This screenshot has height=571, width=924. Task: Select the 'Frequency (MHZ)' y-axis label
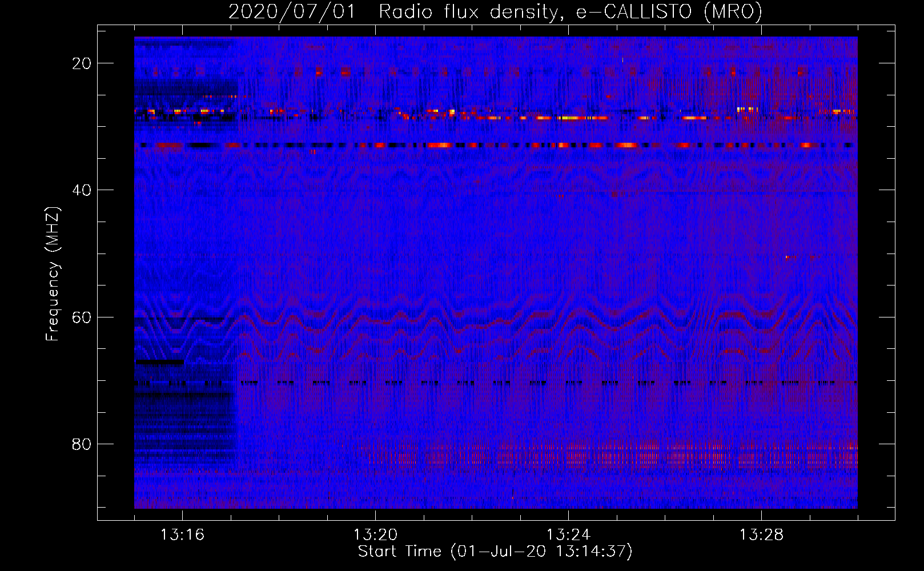point(53,274)
